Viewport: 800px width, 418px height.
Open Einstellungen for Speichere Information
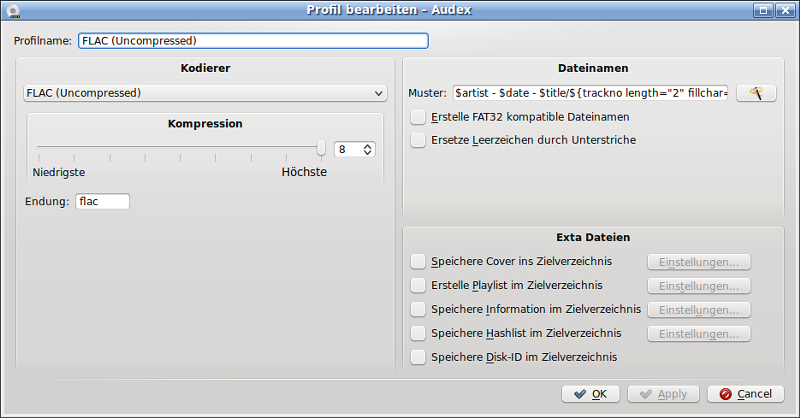tap(698, 310)
